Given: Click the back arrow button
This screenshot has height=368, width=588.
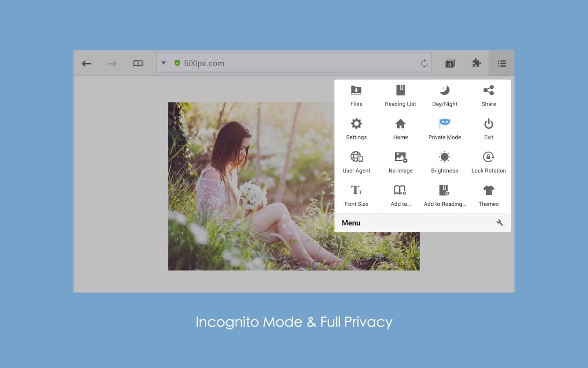Looking at the screenshot, I should tap(87, 63).
